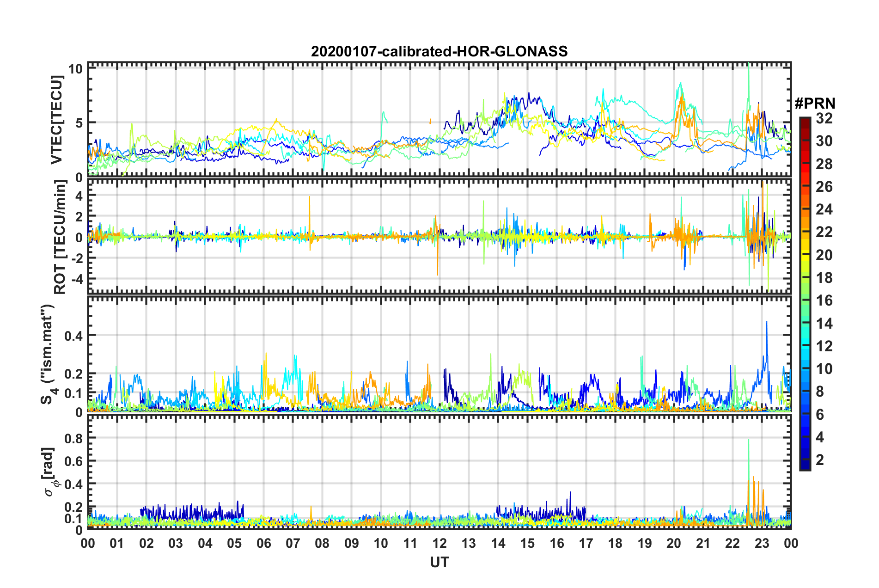Select colorbar tick label 32
Image resolution: width=879 pixels, height=588 pixels.
pyautogui.click(x=824, y=118)
